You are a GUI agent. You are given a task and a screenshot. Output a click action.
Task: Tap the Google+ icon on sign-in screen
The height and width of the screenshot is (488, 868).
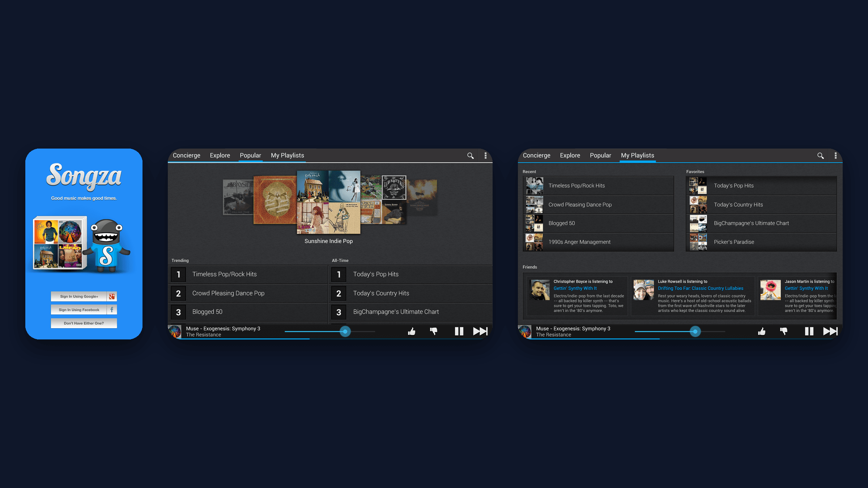(x=112, y=296)
